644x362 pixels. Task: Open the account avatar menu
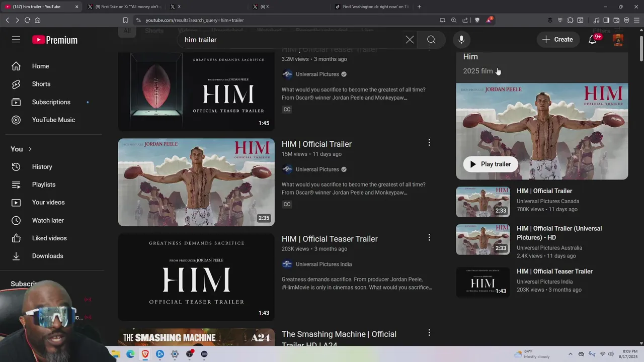[x=618, y=40]
